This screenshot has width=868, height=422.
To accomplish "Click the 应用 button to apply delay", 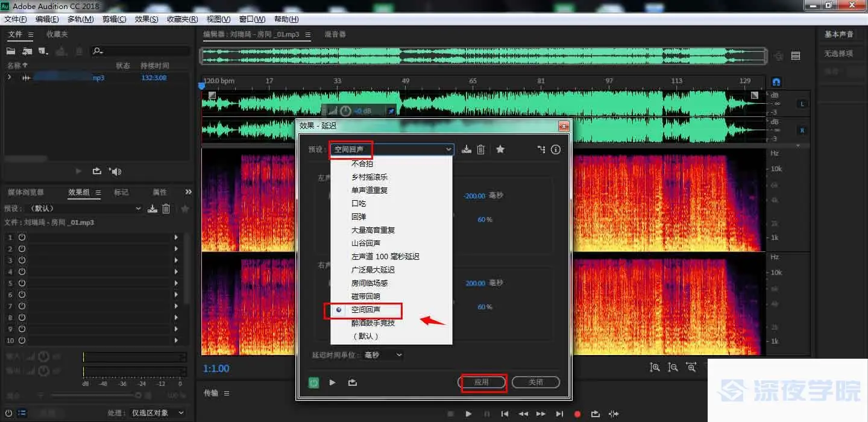I will [482, 382].
